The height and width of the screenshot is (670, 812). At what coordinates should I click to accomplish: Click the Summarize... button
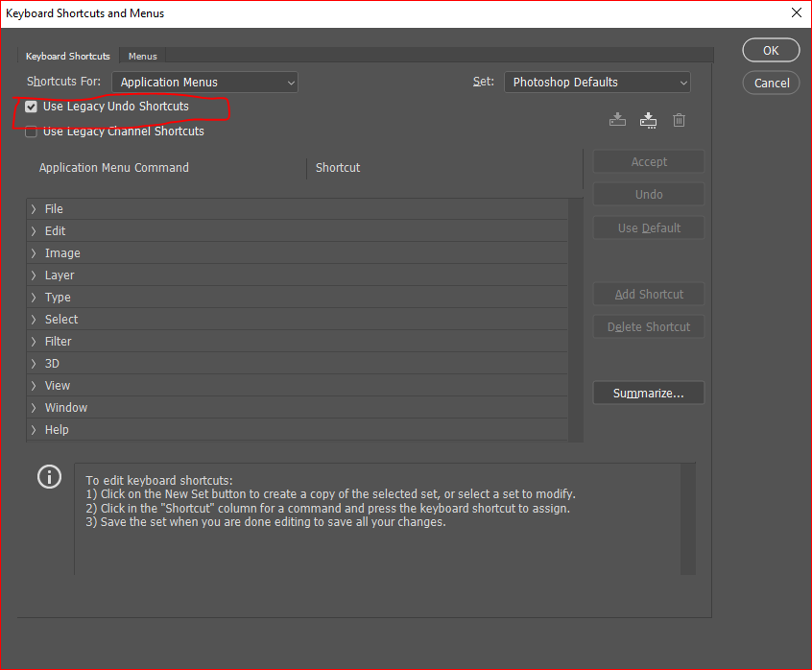tap(649, 393)
